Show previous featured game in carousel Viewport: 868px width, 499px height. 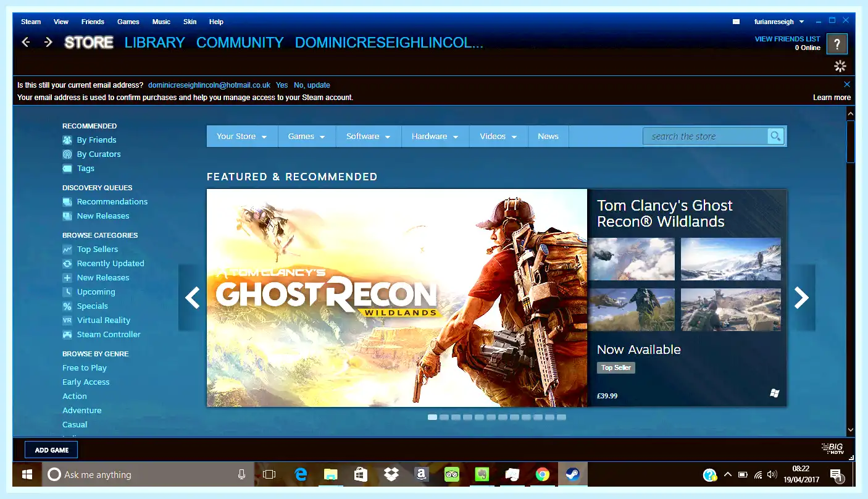tap(192, 298)
